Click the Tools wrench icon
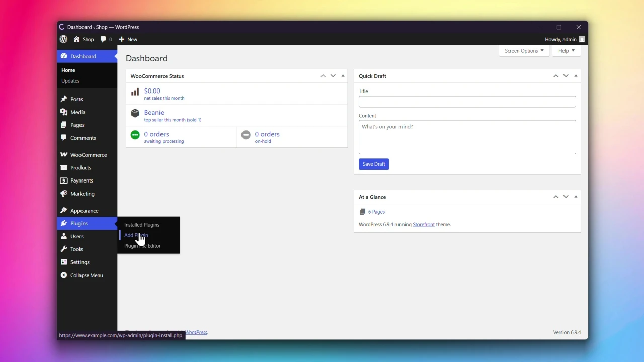The width and height of the screenshot is (644, 362). (x=64, y=249)
